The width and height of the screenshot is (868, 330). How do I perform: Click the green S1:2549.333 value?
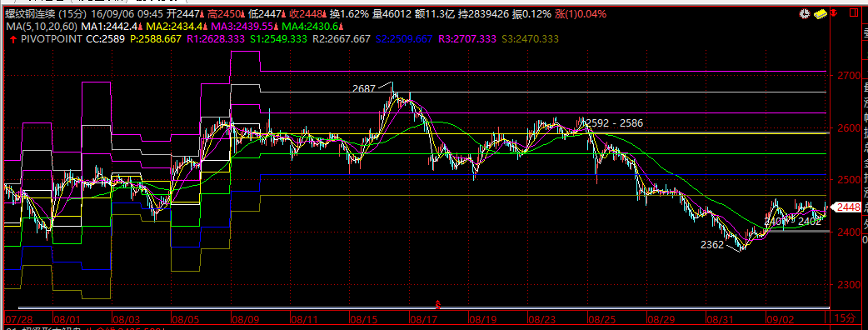278,39
